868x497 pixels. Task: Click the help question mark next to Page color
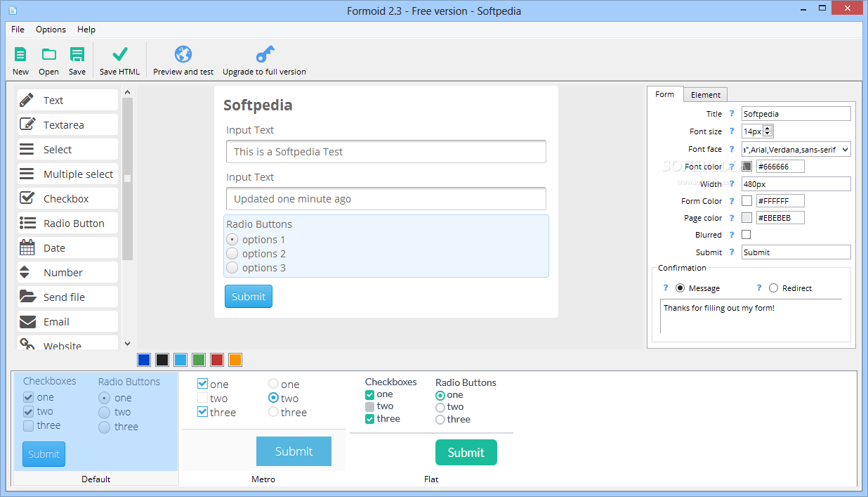click(x=731, y=218)
